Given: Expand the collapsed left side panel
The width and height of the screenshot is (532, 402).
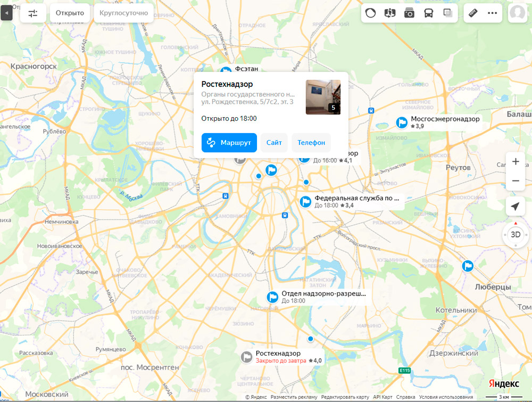Looking at the screenshot, I should point(6,13).
